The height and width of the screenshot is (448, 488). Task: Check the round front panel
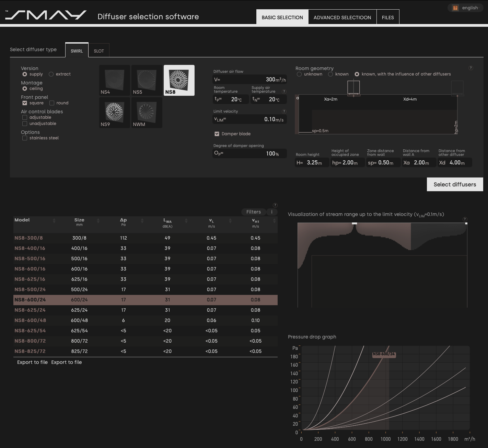pyautogui.click(x=52, y=103)
